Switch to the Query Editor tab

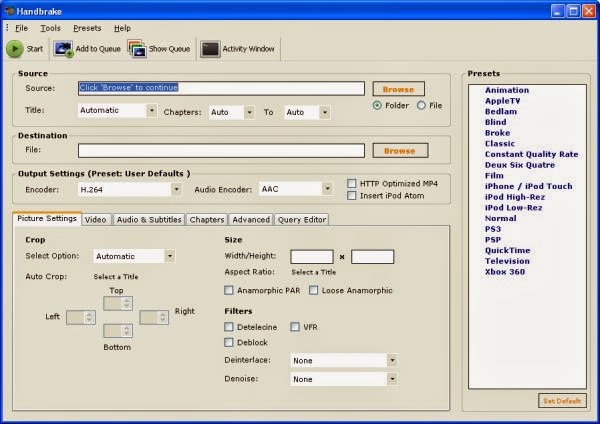302,220
